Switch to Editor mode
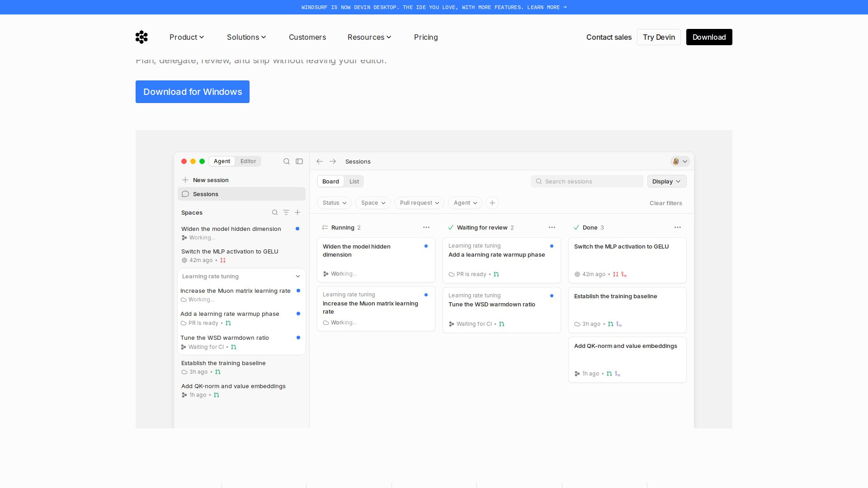 pyautogui.click(x=248, y=161)
